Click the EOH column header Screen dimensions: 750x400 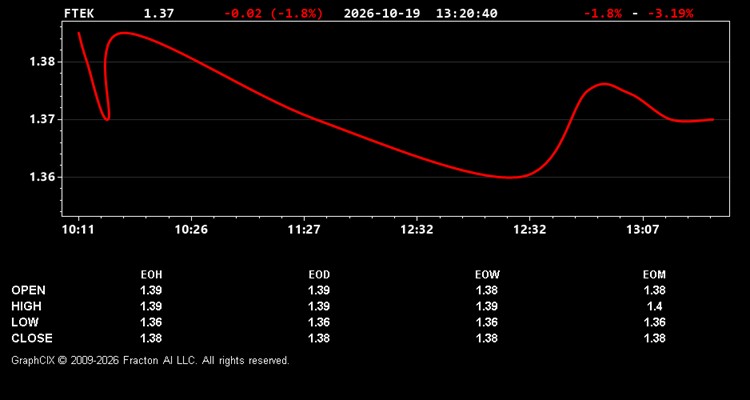point(151,275)
